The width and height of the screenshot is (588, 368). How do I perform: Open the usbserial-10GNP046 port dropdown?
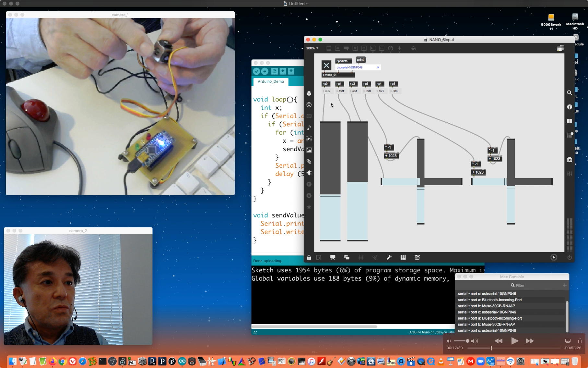pyautogui.click(x=378, y=67)
